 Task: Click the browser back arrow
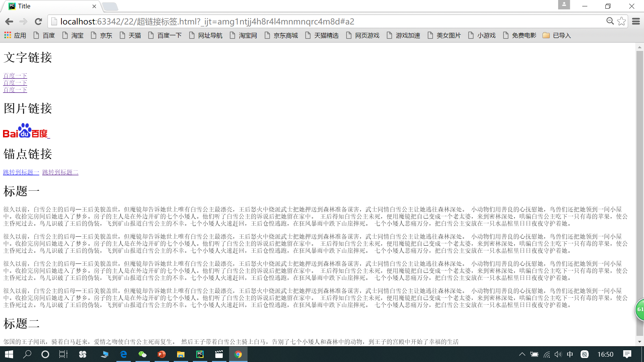[9, 22]
